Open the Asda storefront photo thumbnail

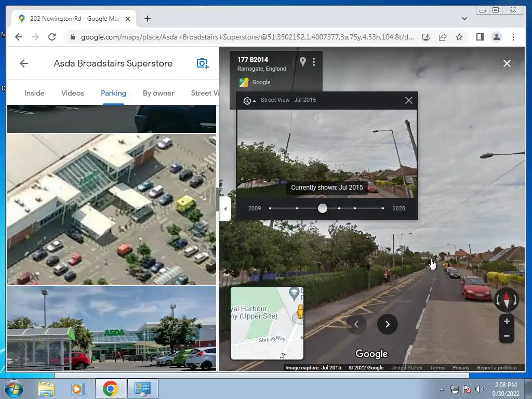pos(112,328)
